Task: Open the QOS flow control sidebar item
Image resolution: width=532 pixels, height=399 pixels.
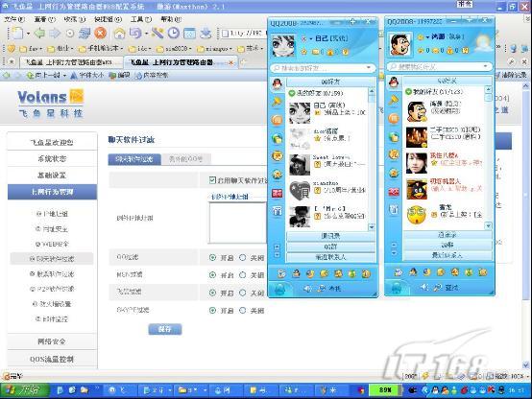Action: click(x=52, y=359)
